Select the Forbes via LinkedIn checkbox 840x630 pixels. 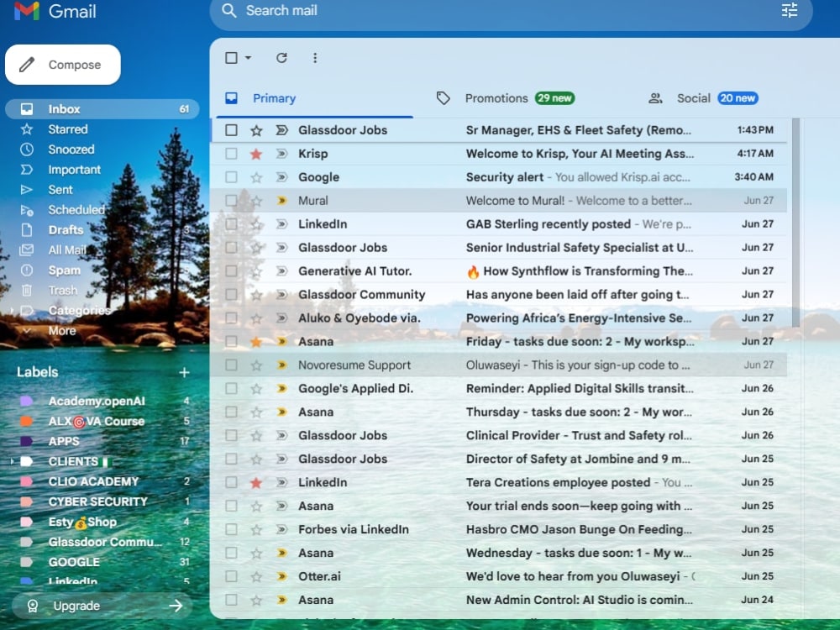[x=232, y=530]
